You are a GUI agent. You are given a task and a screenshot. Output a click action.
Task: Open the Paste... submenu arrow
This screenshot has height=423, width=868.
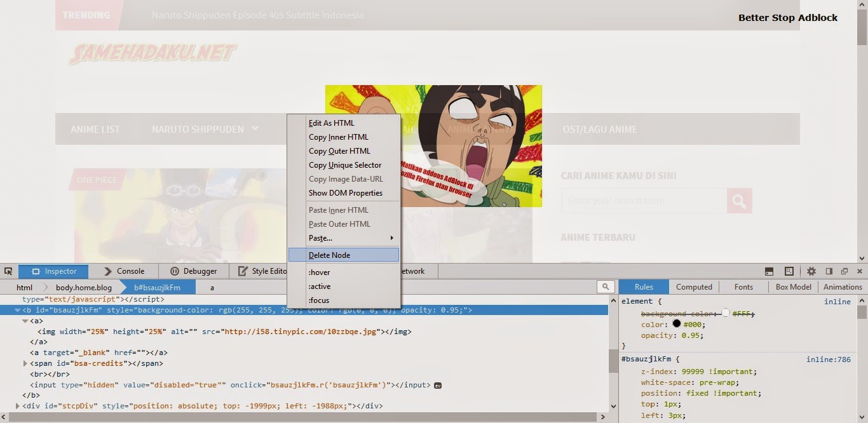392,238
